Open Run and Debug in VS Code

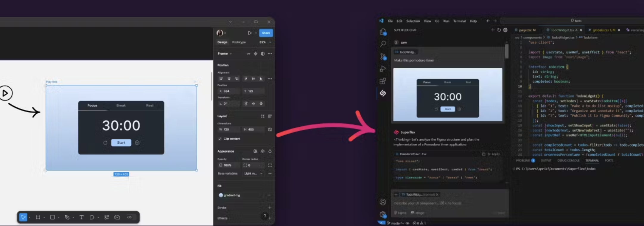tap(383, 69)
